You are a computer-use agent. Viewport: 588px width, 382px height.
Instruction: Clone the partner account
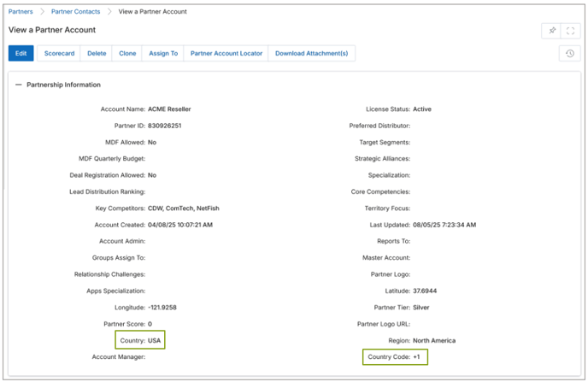(x=127, y=53)
